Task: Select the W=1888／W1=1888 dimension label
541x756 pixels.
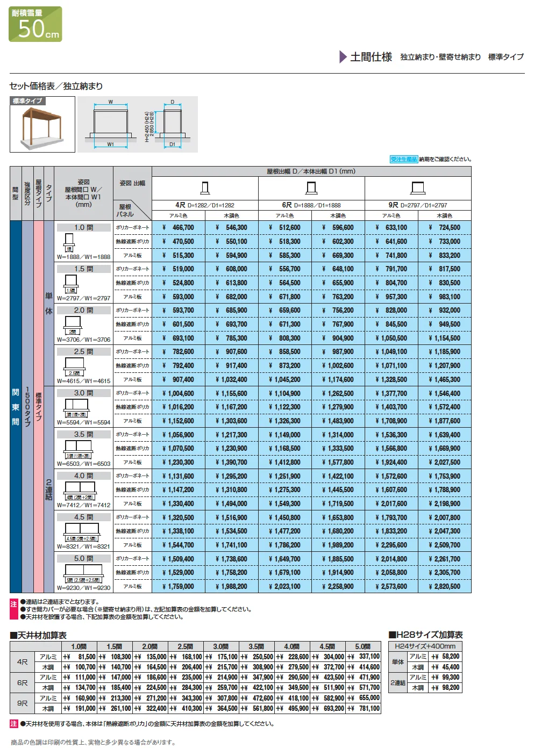Action: pos(83,257)
